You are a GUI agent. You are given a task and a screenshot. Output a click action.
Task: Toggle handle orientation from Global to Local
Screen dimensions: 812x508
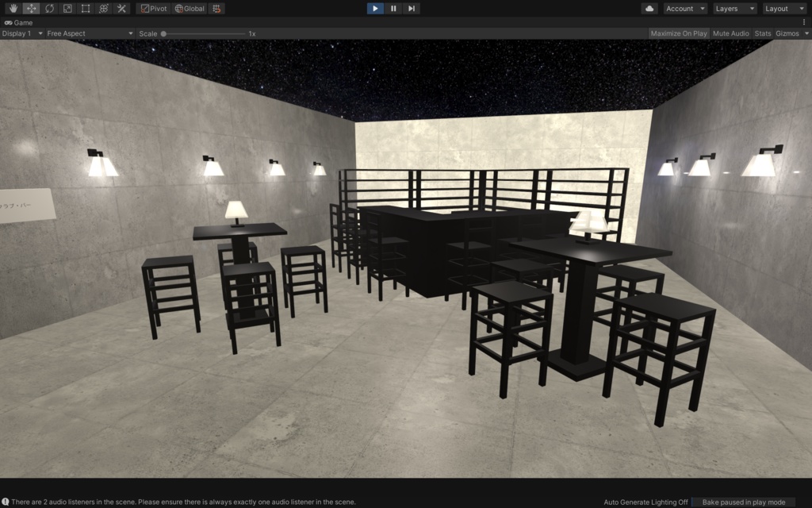click(190, 8)
